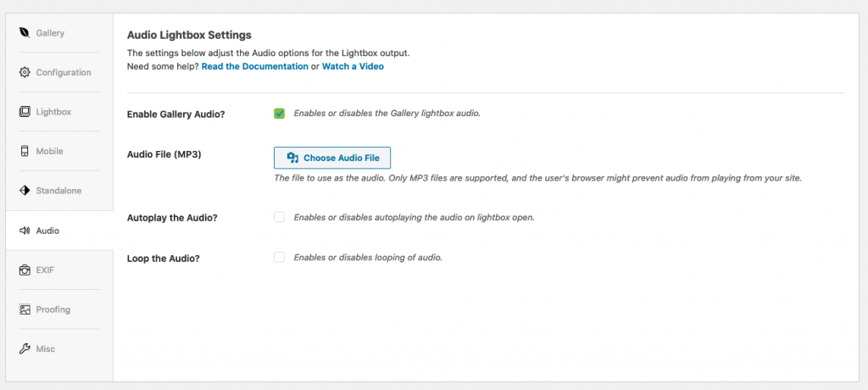
Task: Click the Enable Gallery Audio? label
Action: coord(176,114)
